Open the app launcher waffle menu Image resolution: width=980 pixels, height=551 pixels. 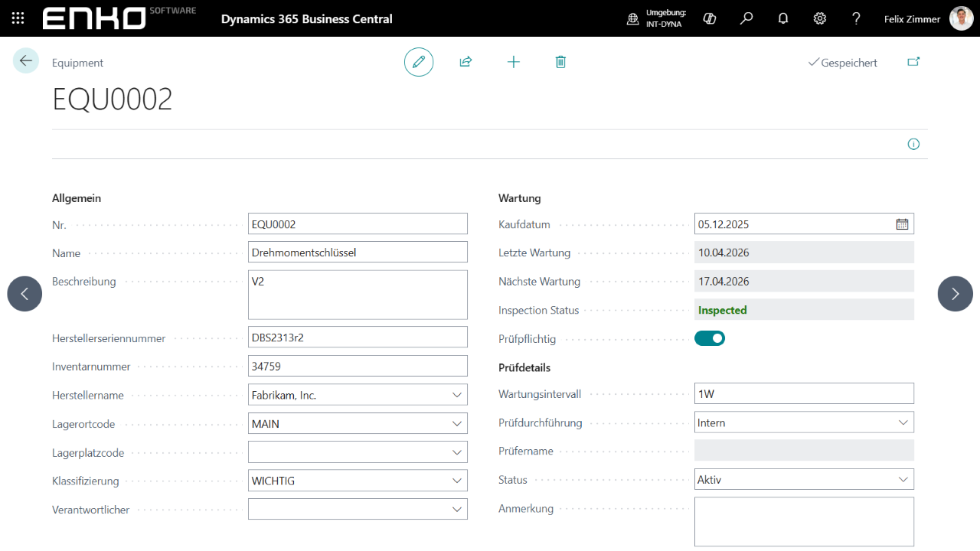(x=18, y=18)
